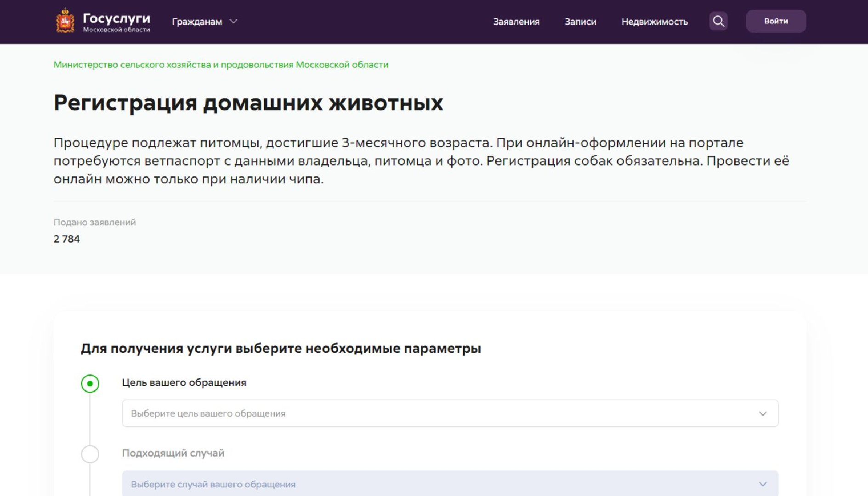The image size is (868, 496).
Task: Select the green Цель вашего обращения step marker
Action: 90,383
